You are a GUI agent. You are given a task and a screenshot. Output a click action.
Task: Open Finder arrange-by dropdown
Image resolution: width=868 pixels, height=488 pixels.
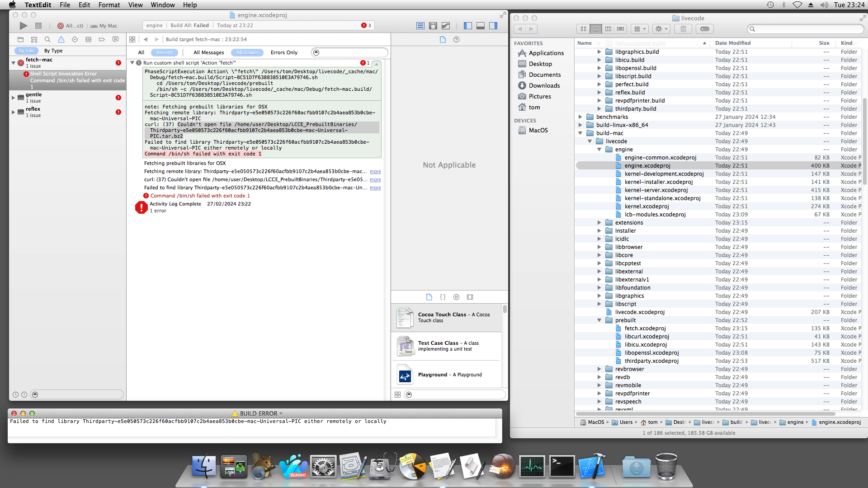click(640, 29)
